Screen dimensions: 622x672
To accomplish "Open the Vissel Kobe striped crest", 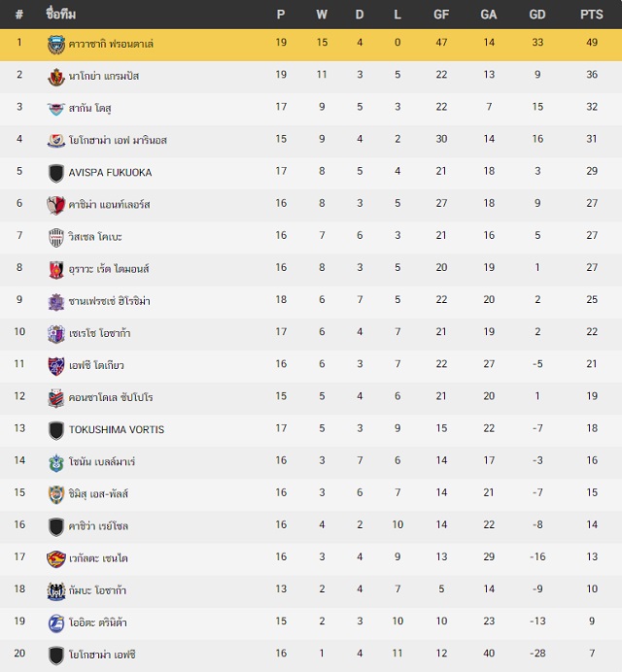I will click(56, 237).
